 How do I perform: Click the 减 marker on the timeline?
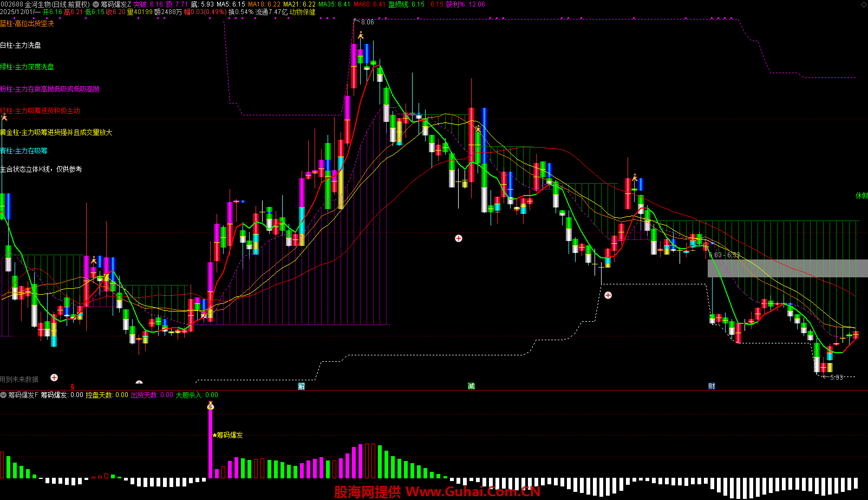pos(471,386)
